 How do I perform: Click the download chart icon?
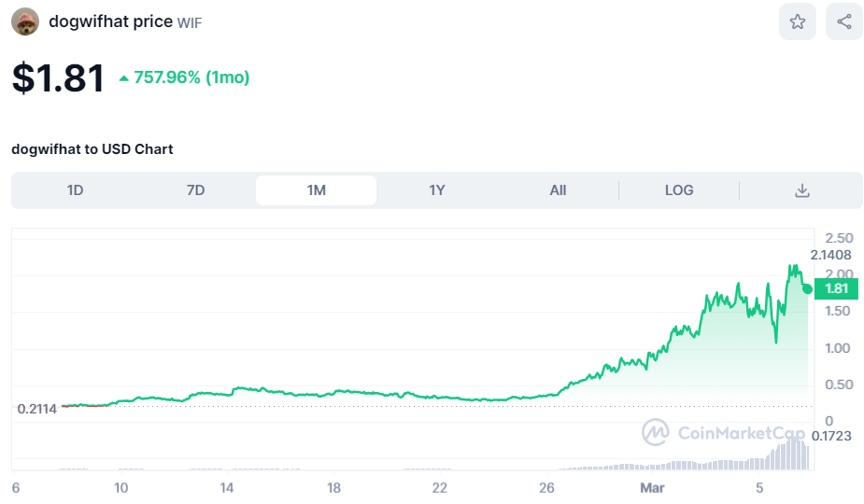click(x=801, y=190)
